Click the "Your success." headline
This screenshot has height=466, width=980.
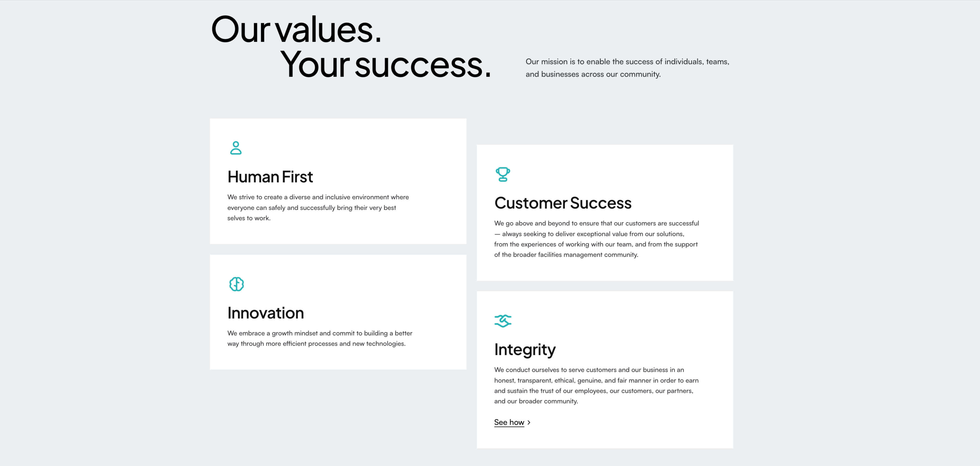coord(385,65)
